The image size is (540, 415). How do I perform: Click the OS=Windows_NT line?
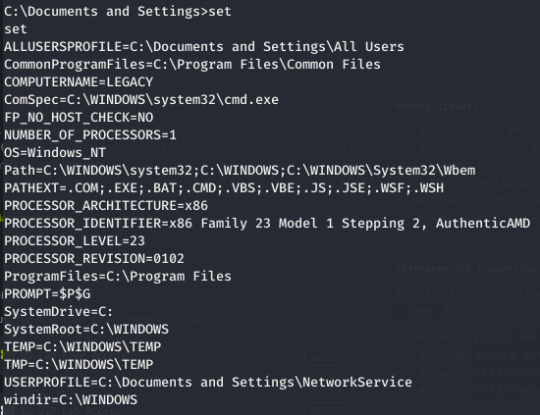(55, 153)
